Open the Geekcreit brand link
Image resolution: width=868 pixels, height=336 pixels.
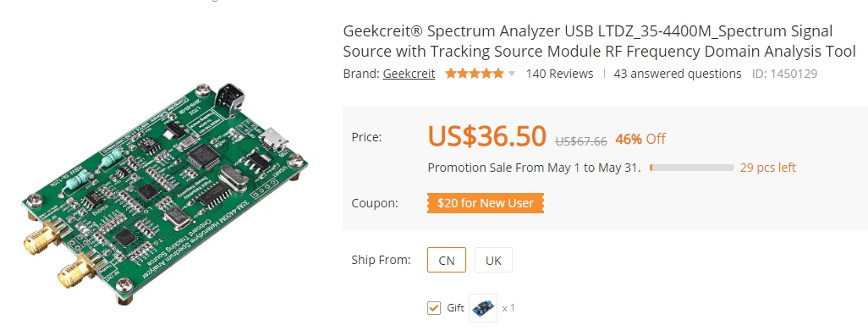[409, 74]
